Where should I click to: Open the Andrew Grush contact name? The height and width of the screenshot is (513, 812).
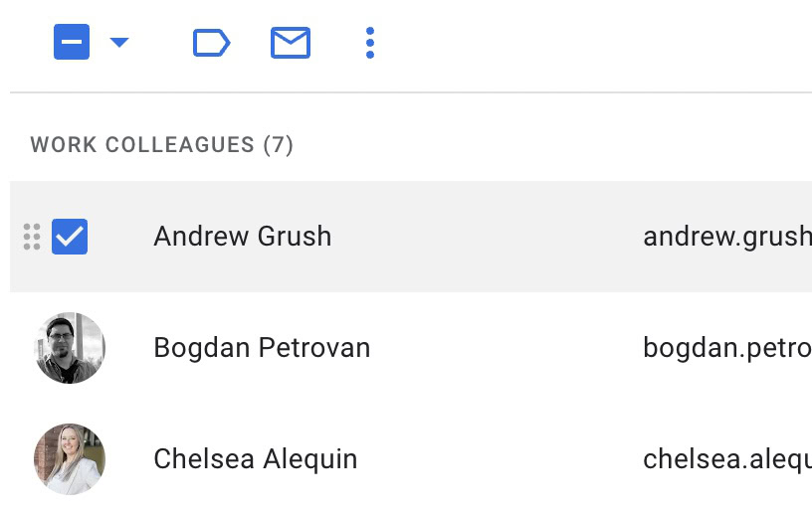point(242,237)
